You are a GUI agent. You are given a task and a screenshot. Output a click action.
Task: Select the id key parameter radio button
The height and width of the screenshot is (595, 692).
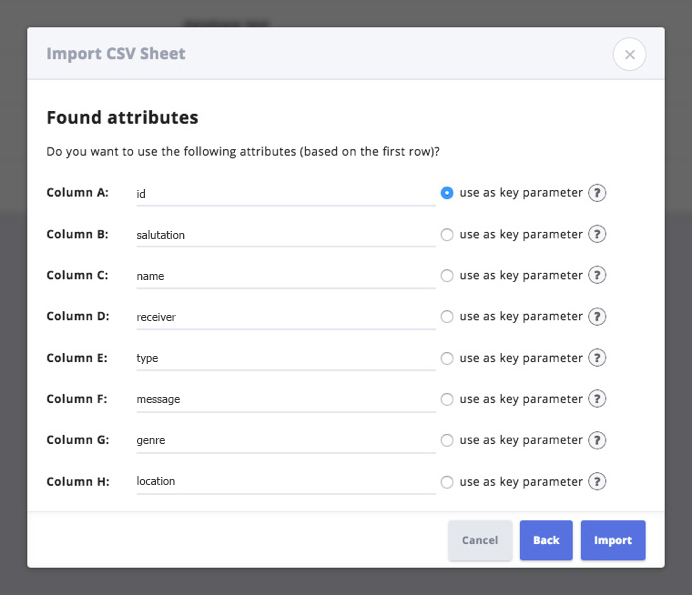click(447, 193)
